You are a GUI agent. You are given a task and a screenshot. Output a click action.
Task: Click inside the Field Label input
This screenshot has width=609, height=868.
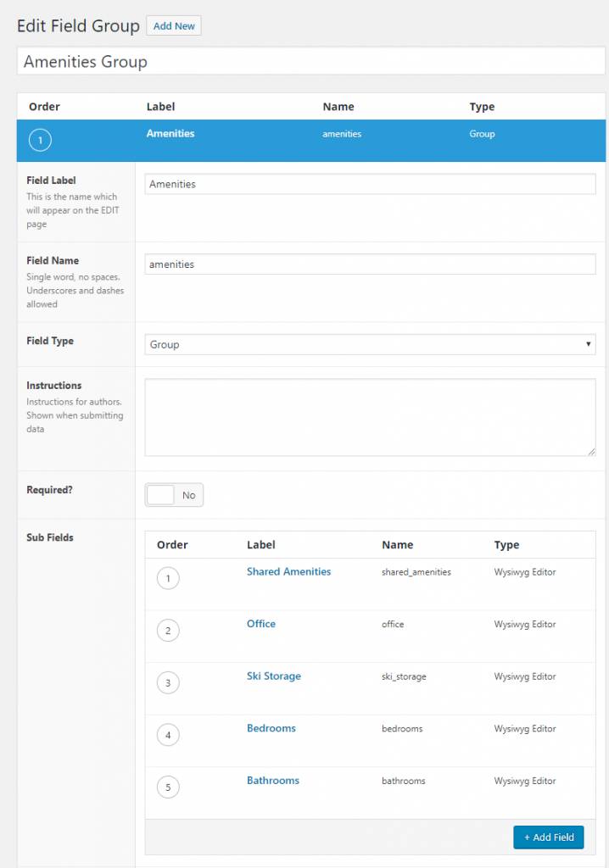[x=371, y=183]
